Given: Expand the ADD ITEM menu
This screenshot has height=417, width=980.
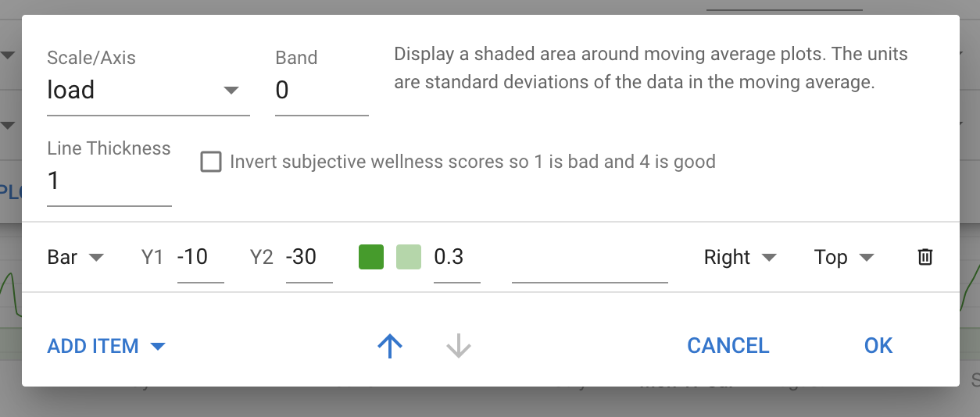Looking at the screenshot, I should (107, 346).
